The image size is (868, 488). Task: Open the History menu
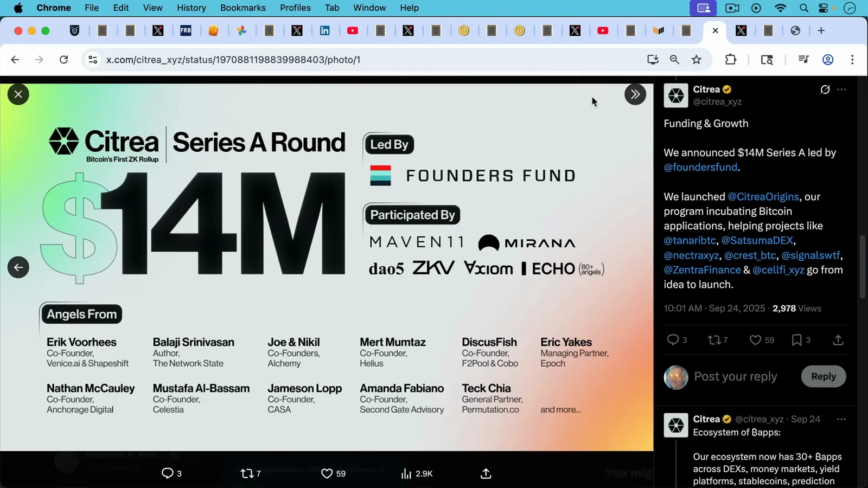(192, 8)
